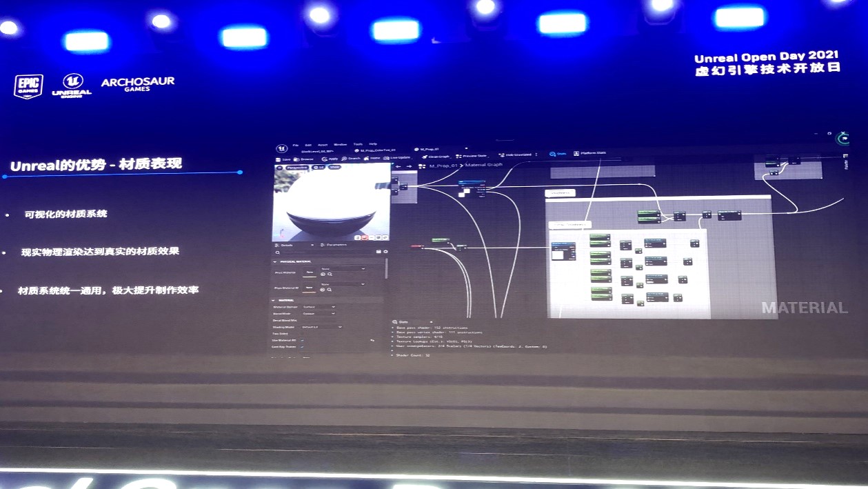The width and height of the screenshot is (868, 489).
Task: Open the Tools menu
Action: (358, 144)
